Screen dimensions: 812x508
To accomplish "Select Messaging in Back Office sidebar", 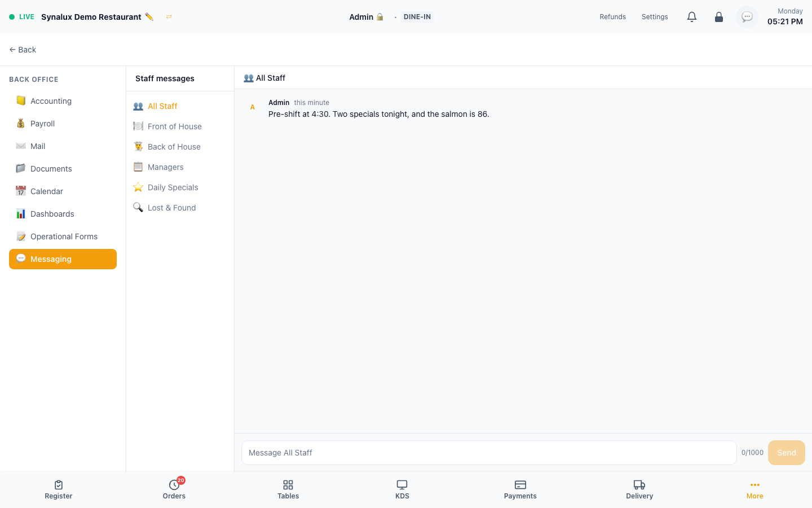I will [x=63, y=259].
